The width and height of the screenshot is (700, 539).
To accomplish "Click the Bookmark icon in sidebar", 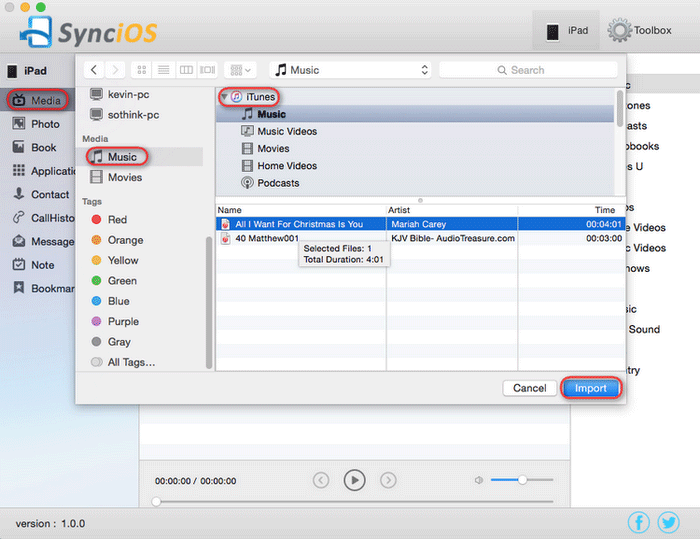I will pos(19,288).
